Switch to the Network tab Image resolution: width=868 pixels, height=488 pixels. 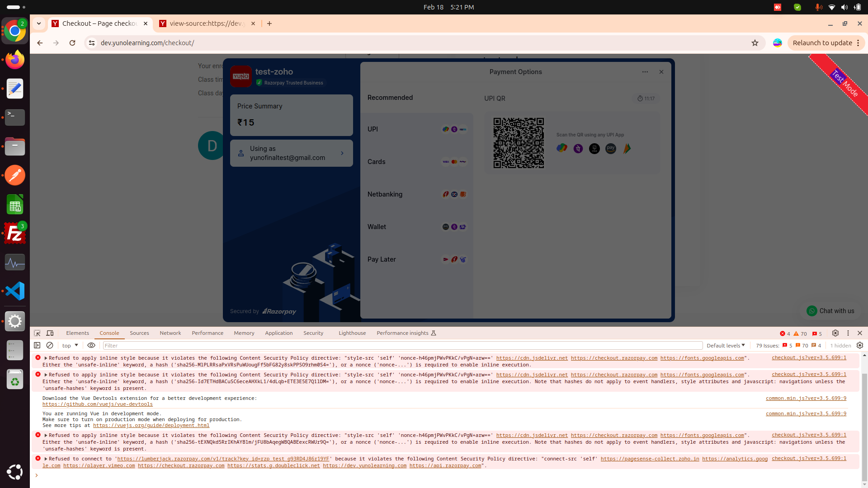[x=170, y=333]
